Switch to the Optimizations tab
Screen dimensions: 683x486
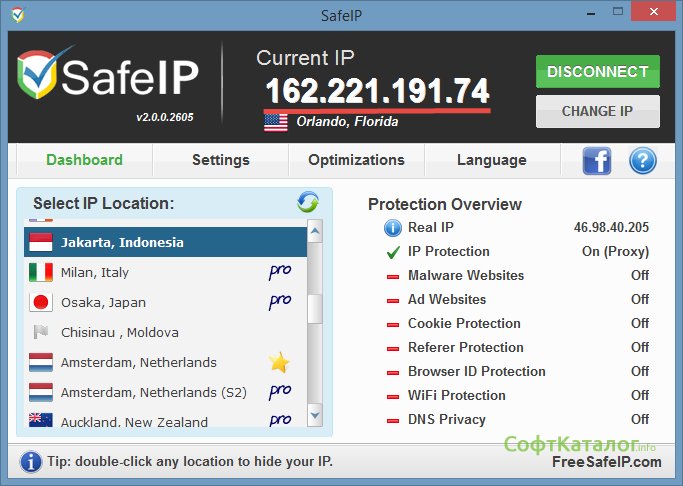tap(356, 160)
